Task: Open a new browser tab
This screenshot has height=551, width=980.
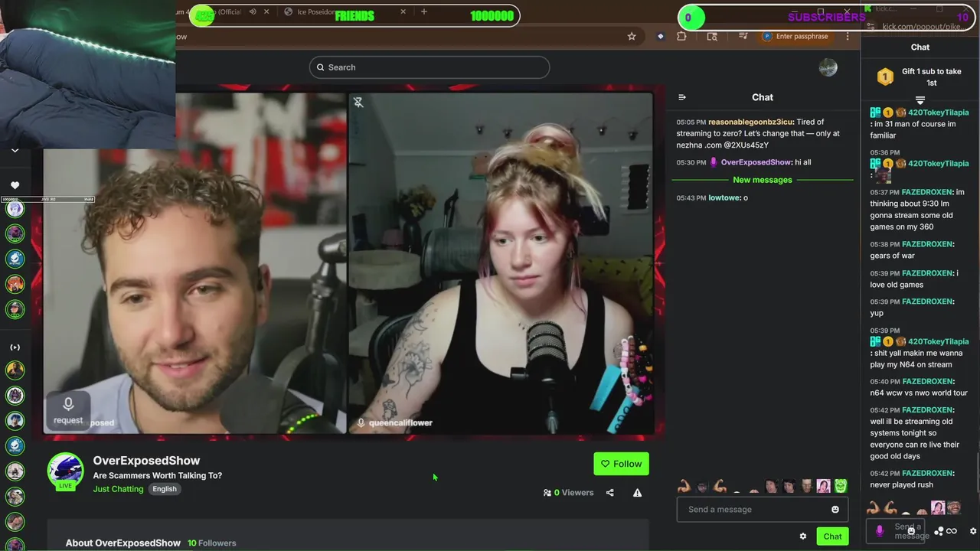Action: pos(424,11)
